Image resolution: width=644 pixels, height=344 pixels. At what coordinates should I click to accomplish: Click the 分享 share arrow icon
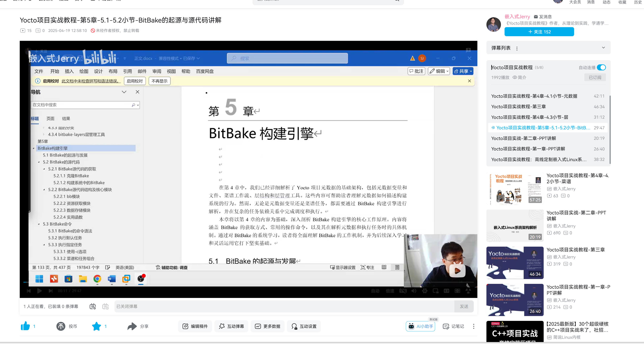(132, 326)
